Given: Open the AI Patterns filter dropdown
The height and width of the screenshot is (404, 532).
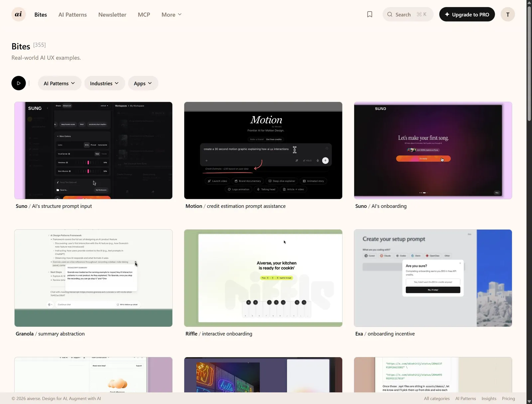Looking at the screenshot, I should coord(60,83).
